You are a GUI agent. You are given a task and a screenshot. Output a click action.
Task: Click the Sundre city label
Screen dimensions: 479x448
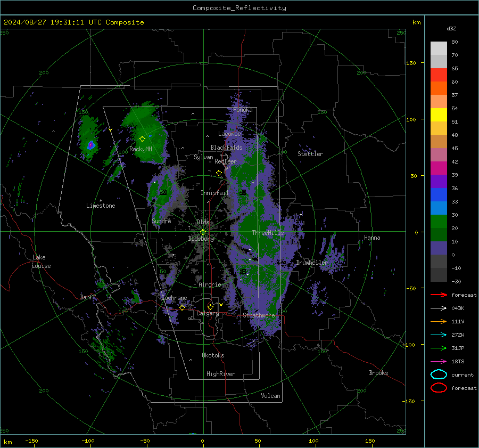pos(161,221)
